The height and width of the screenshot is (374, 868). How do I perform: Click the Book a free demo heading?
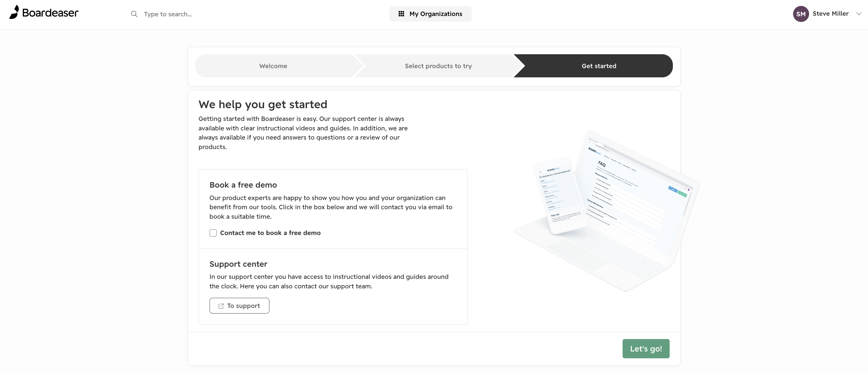click(243, 185)
